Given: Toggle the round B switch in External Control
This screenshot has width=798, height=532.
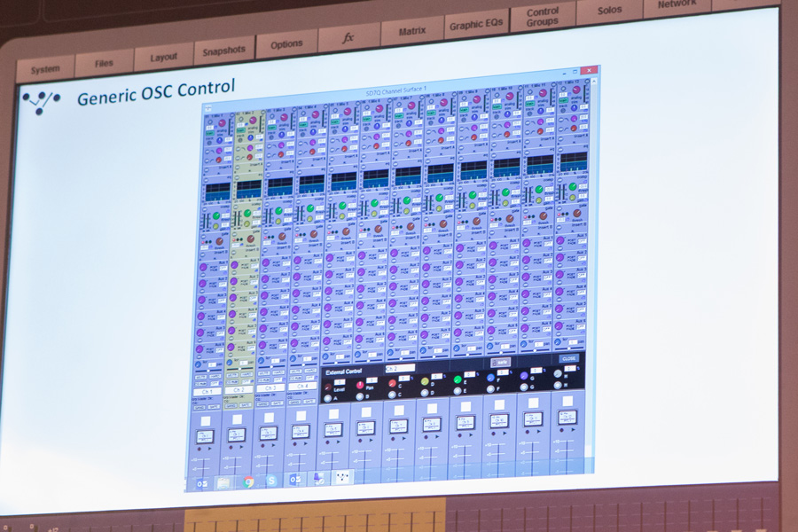Looking at the screenshot, I should coord(360,396).
